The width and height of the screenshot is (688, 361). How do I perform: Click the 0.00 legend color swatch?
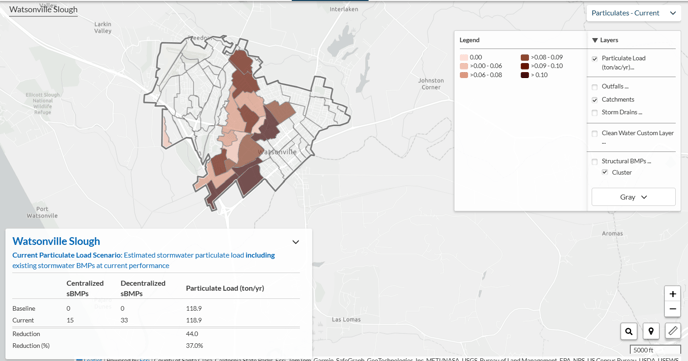pyautogui.click(x=464, y=57)
